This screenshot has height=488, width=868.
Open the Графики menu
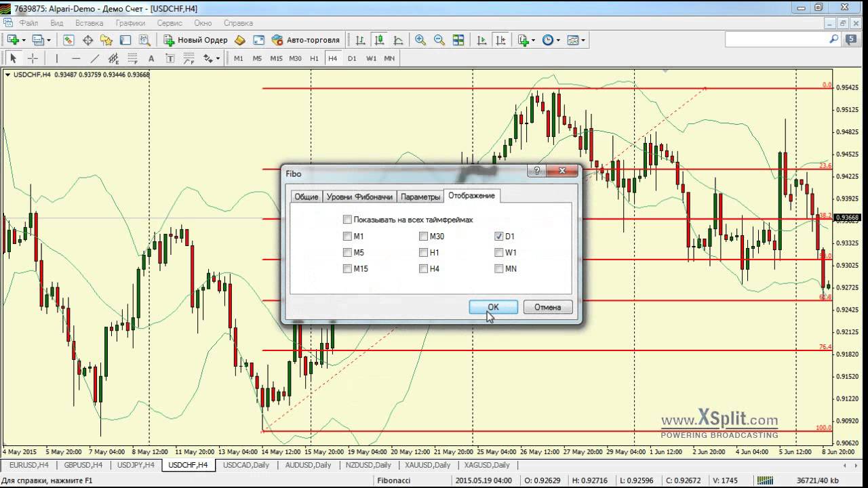130,22
